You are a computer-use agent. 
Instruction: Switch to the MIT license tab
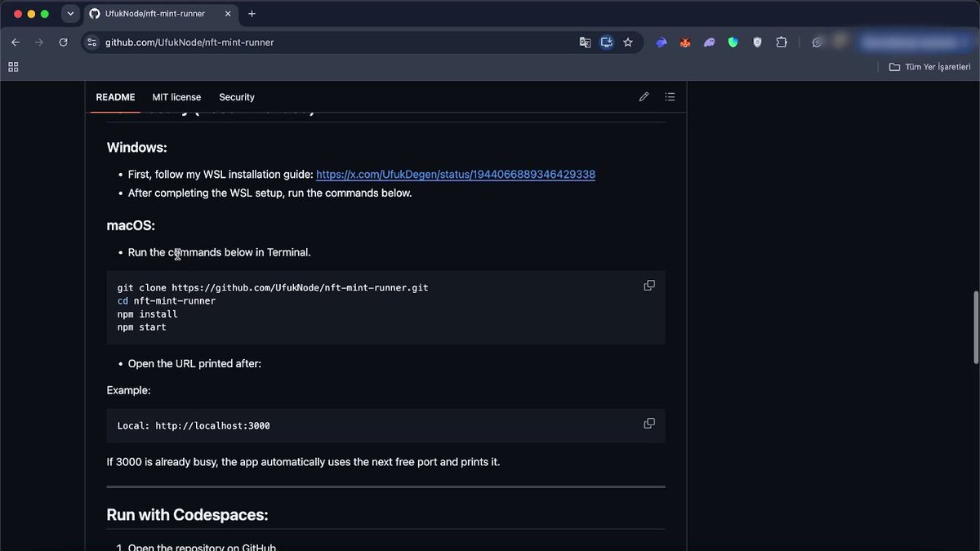[x=176, y=97]
